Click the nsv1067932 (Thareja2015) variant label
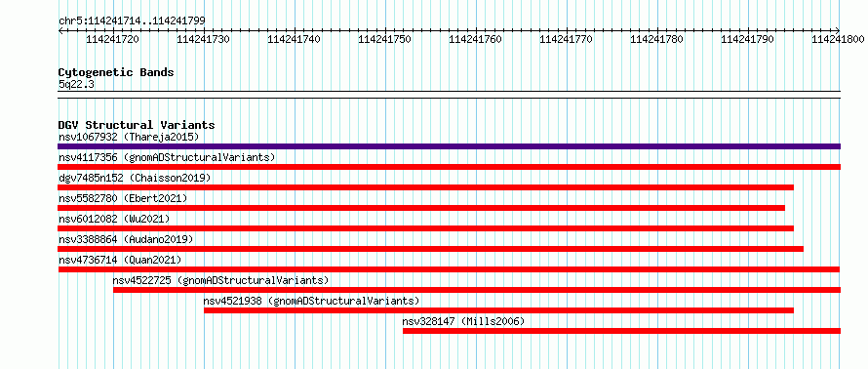 click(129, 137)
